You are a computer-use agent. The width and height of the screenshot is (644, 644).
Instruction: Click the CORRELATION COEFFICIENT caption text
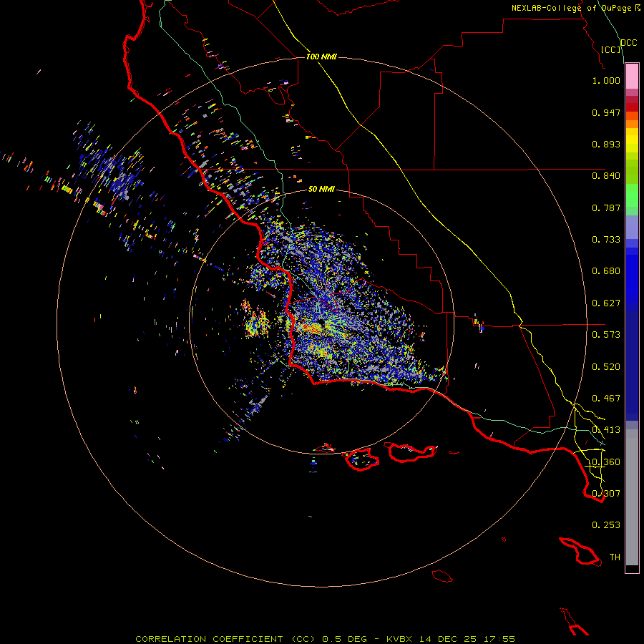[225, 639]
